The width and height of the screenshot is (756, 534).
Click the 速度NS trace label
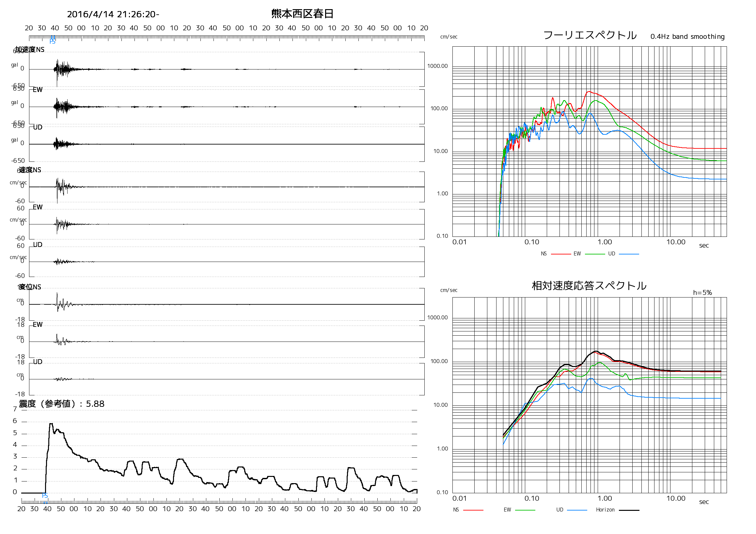pos(30,170)
